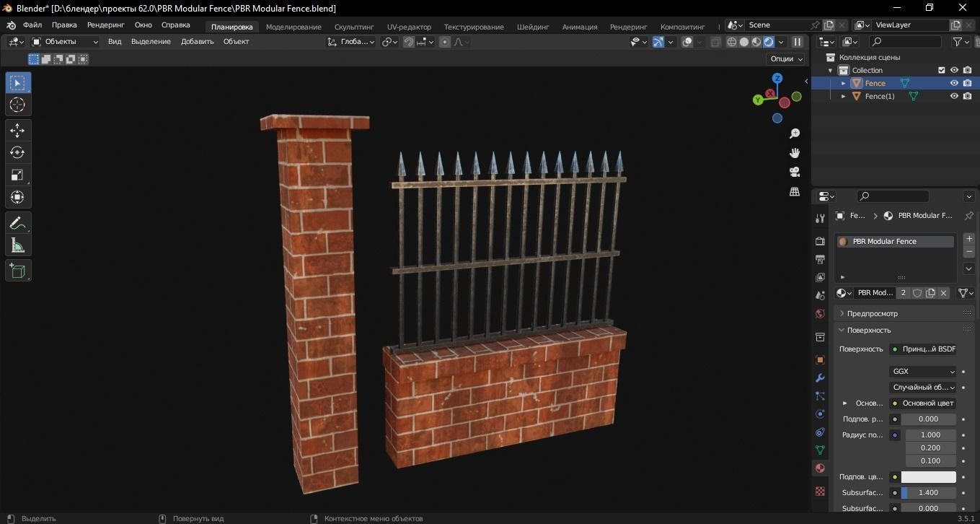Screen dimensions: 980x524
Task: Unlink material X button
Action: (x=943, y=293)
